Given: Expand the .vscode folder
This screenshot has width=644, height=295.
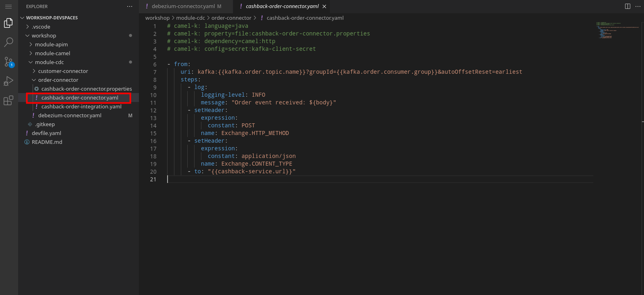Looking at the screenshot, I should pyautogui.click(x=79, y=27).
